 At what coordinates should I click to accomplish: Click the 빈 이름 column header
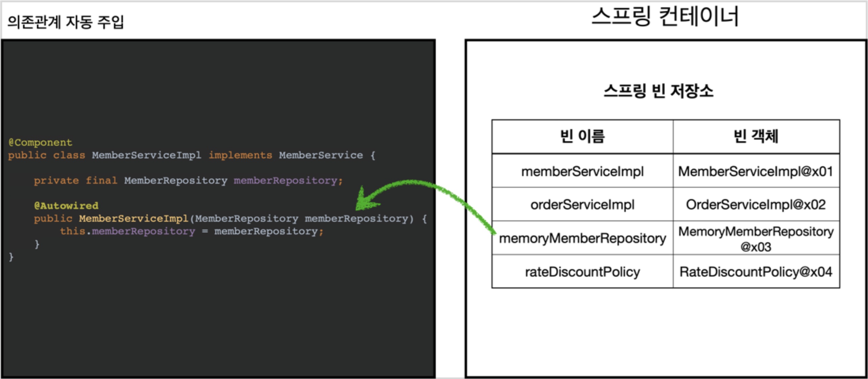coord(582,136)
